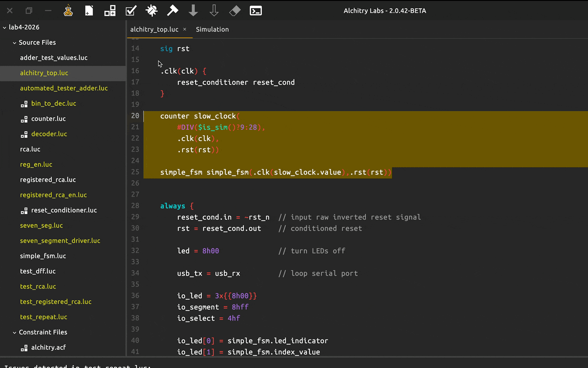The height and width of the screenshot is (368, 588).
Task: Open simple_fsm.luc from the file tree
Action: [x=43, y=256]
